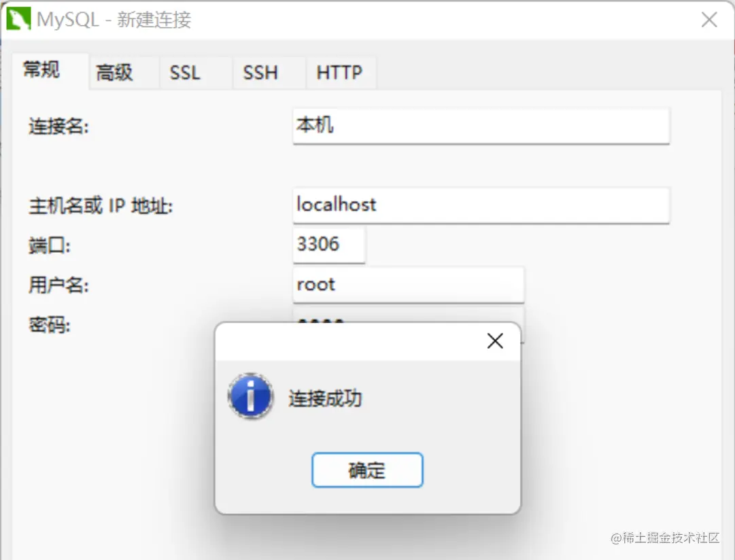Open the 高级 tab
This screenshot has width=735, height=560.
124,73
